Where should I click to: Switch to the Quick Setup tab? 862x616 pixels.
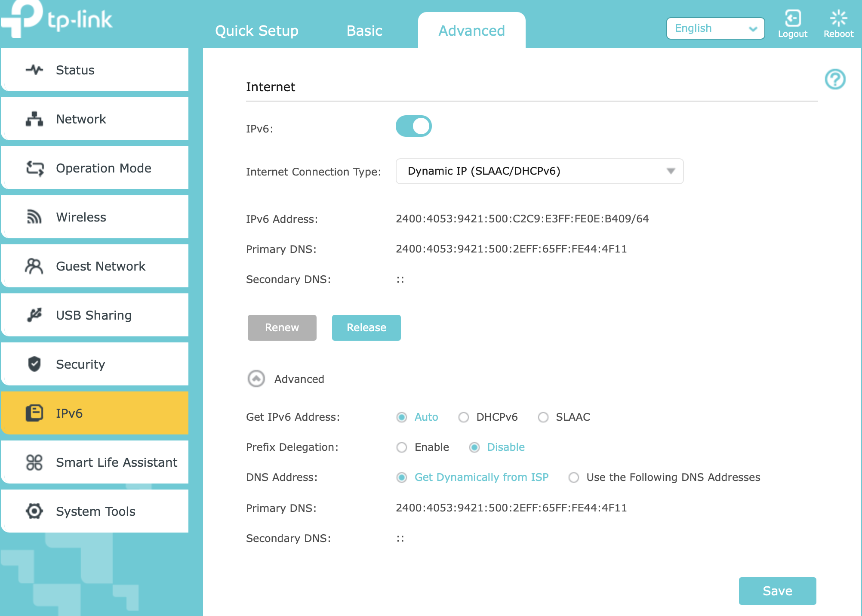pyautogui.click(x=256, y=31)
